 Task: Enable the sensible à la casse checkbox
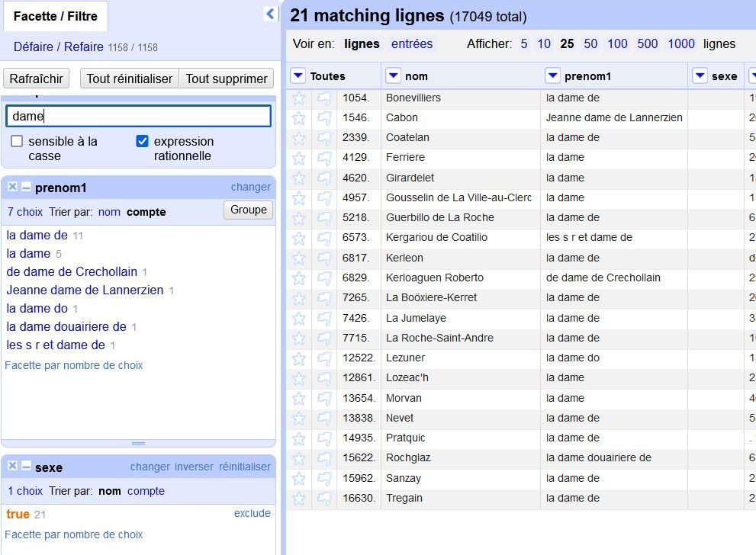[17, 141]
